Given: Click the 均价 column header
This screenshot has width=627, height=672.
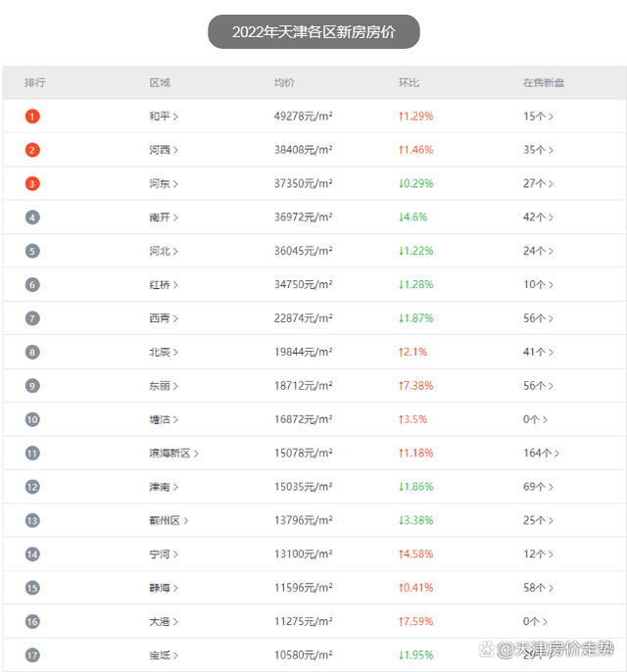Looking at the screenshot, I should click(x=284, y=83).
